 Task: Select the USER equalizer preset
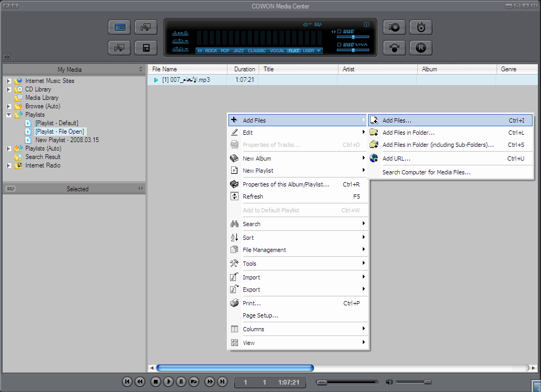(308, 51)
